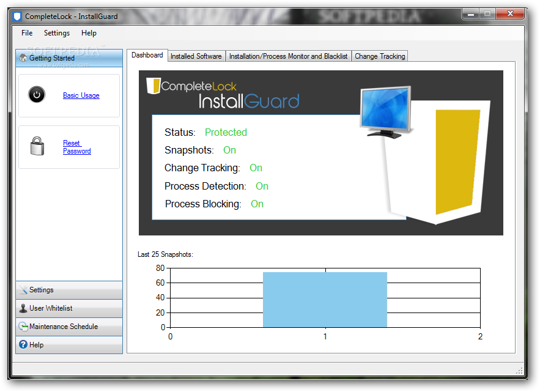Close the InstallGuard window
The width and height of the screenshot is (540, 392).
511,14
